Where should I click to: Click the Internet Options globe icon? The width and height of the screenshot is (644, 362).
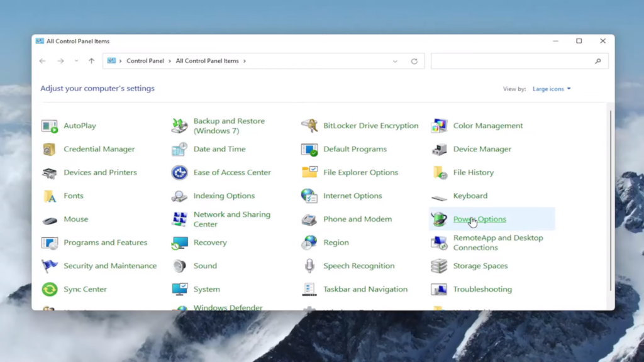coord(309,196)
